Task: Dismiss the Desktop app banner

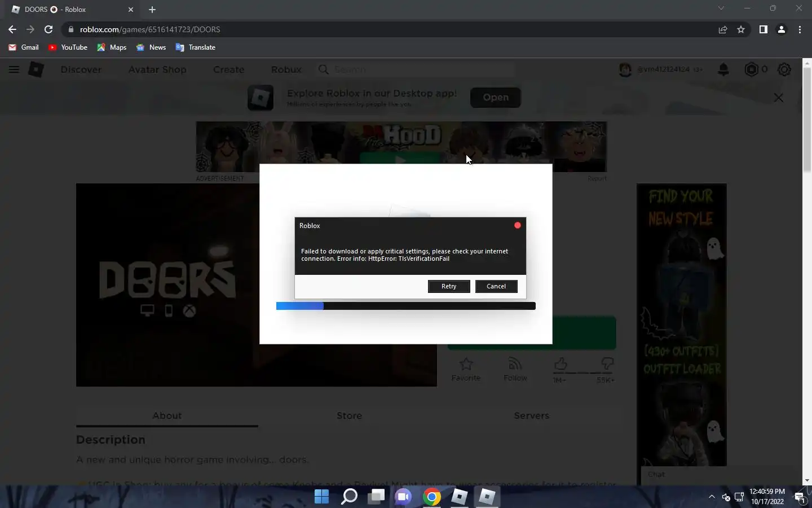Action: pos(779,98)
